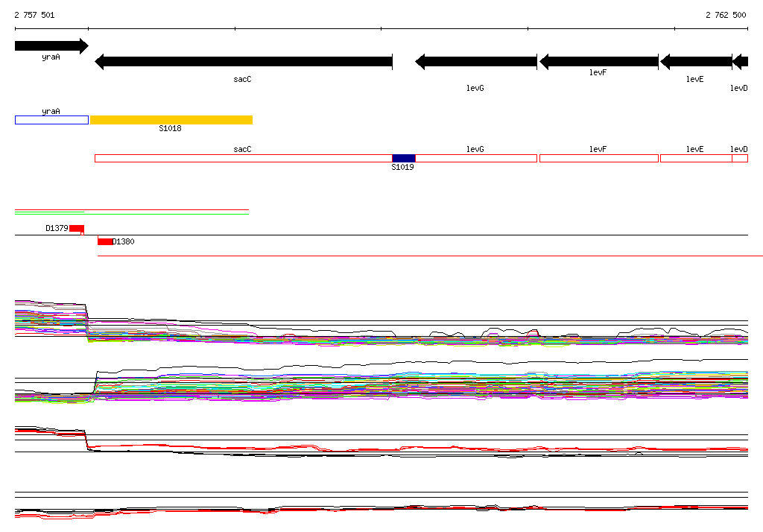Viewport: 763px width, 532px height.
Task: Click the end coordinate 2 762 500
Action: pos(726,15)
